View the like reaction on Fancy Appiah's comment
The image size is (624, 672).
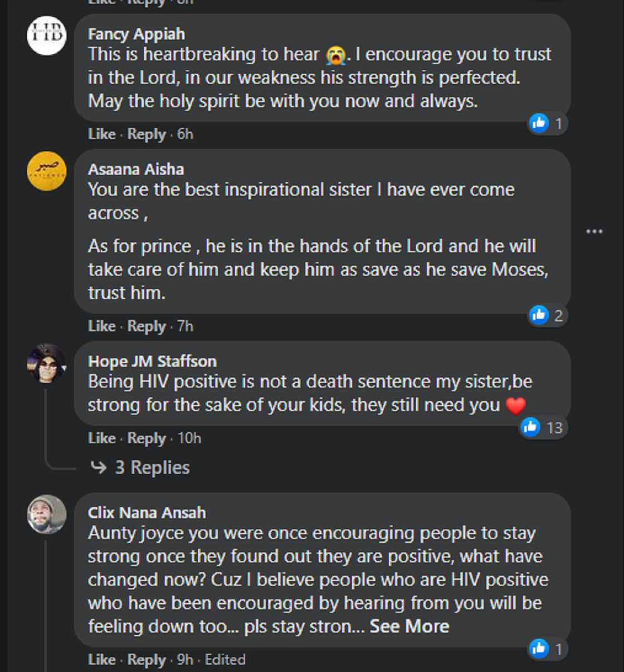click(x=547, y=123)
